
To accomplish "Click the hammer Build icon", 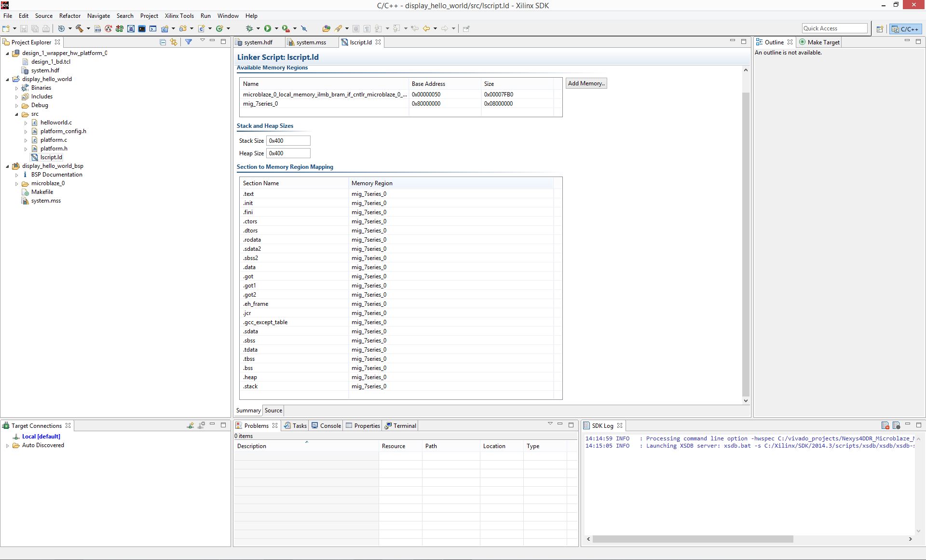I will pos(80,28).
